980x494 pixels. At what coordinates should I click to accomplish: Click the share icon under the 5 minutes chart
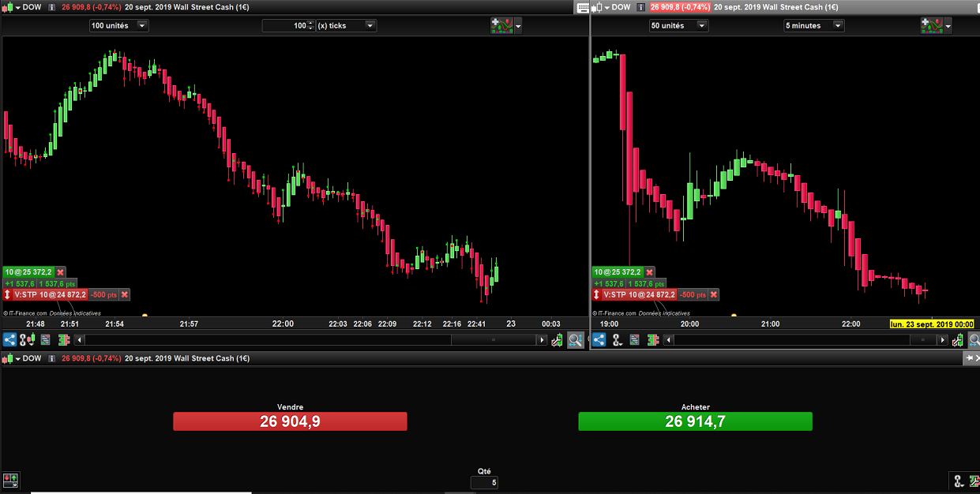[x=599, y=340]
